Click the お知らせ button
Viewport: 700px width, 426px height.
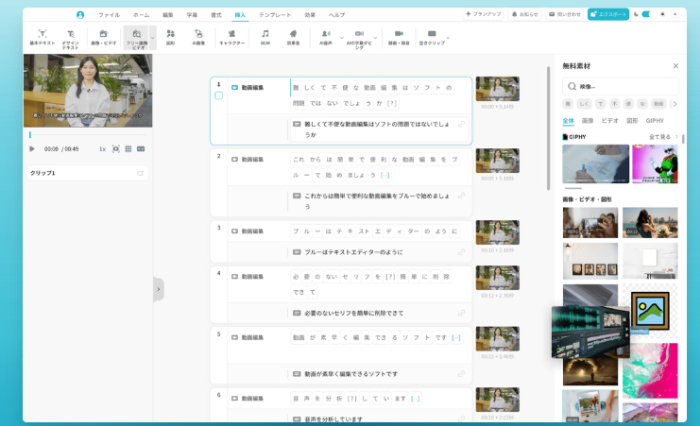(525, 14)
